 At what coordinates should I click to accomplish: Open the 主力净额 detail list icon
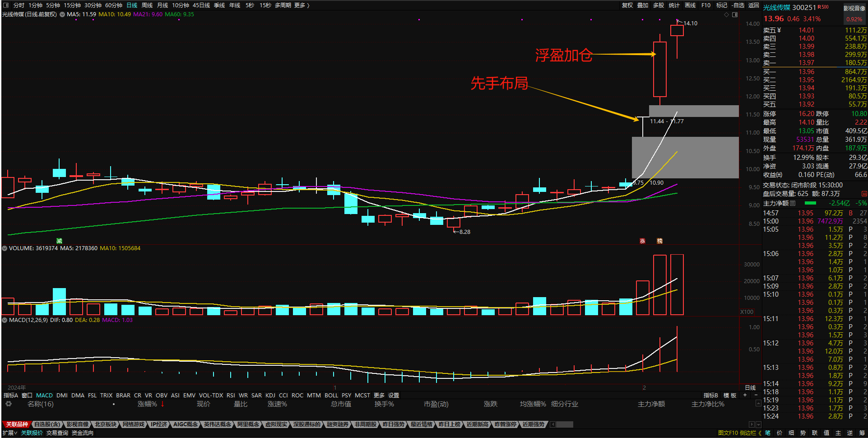(x=793, y=203)
